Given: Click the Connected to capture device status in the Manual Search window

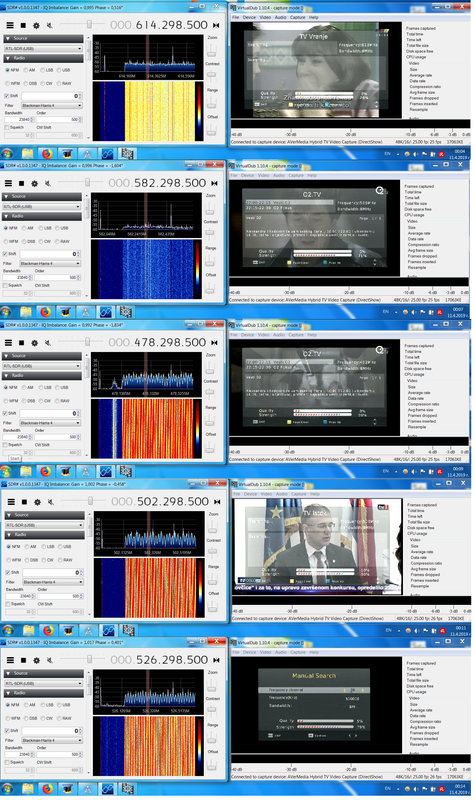Looking at the screenshot, I should [307, 777].
